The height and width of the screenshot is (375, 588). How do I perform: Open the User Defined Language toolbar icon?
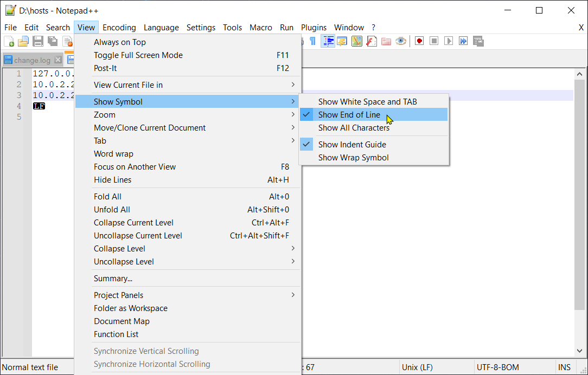342,41
